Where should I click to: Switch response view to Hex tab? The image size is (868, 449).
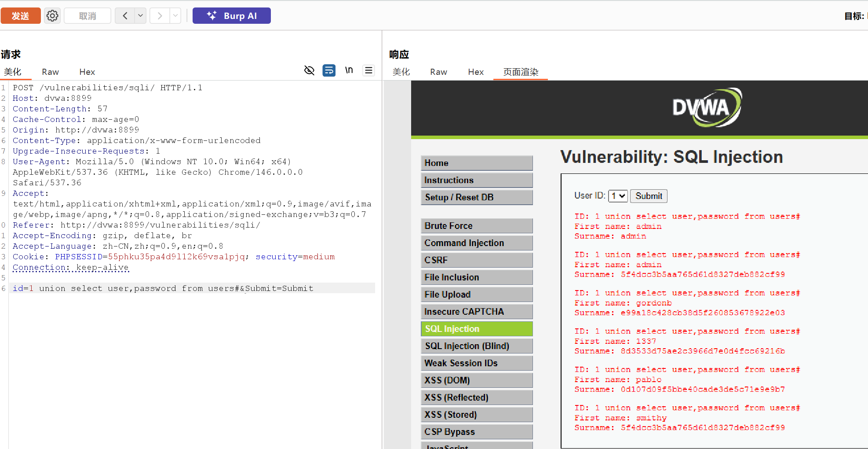pyautogui.click(x=476, y=72)
